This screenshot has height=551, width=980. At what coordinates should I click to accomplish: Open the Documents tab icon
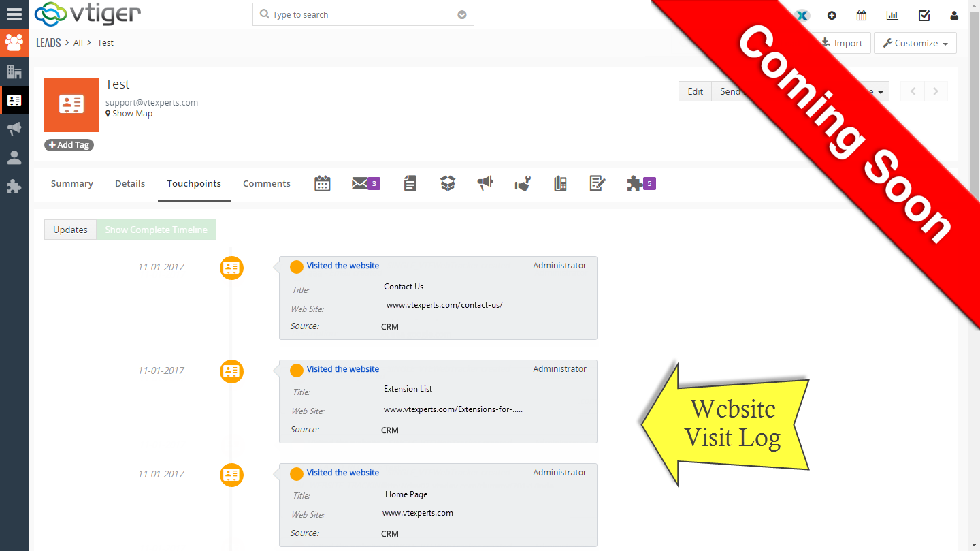[410, 183]
